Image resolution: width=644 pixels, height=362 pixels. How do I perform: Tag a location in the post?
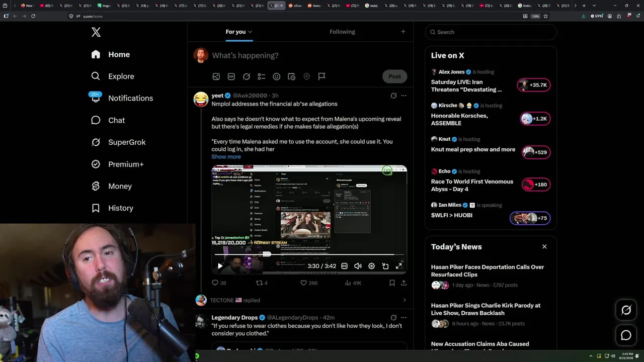point(307,76)
